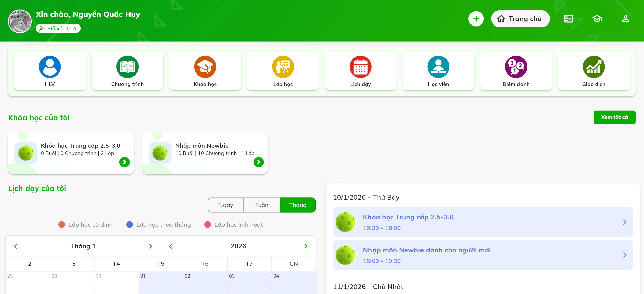The width and height of the screenshot is (644, 294).
Task: Open the Lớp học classroom icon
Action: tap(283, 67)
